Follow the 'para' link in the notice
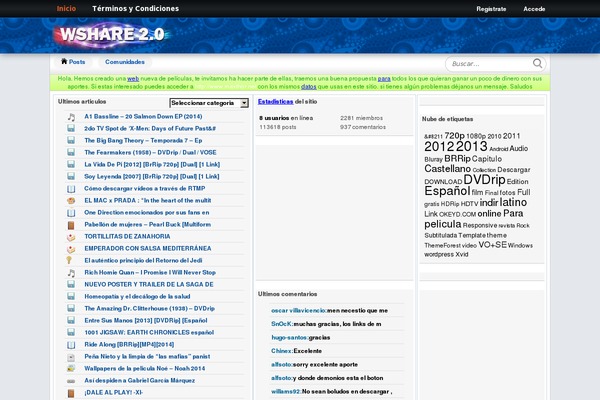This screenshot has width=600, height=400. coord(384,78)
